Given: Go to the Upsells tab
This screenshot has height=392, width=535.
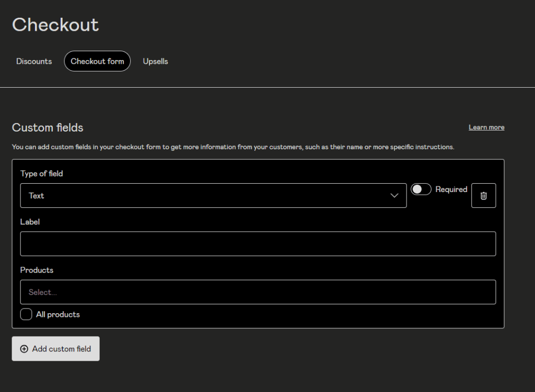Looking at the screenshot, I should tap(155, 61).
